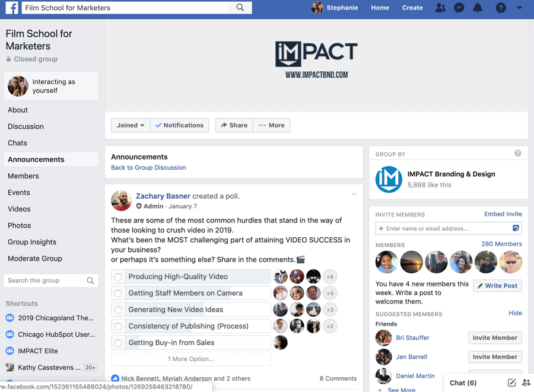Open the Joined dropdown

point(131,125)
